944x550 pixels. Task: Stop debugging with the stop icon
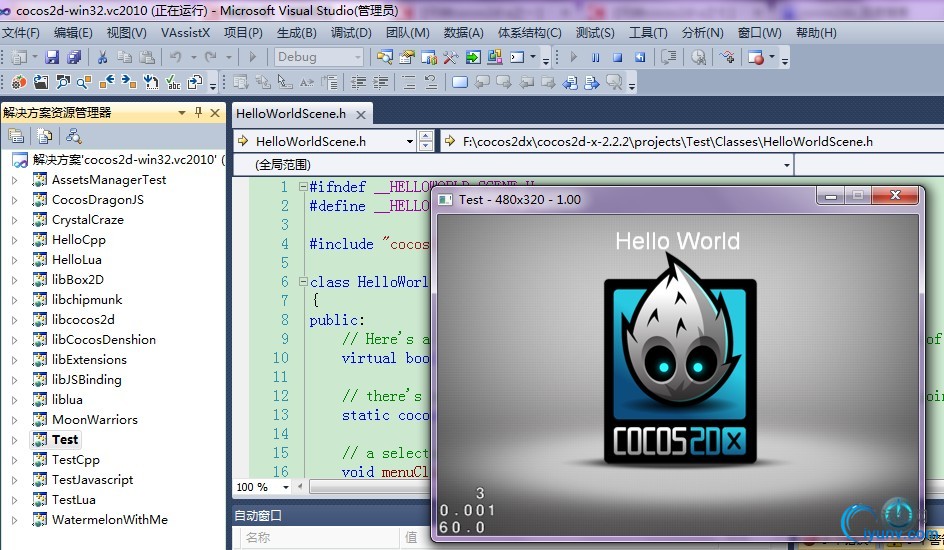pos(617,57)
